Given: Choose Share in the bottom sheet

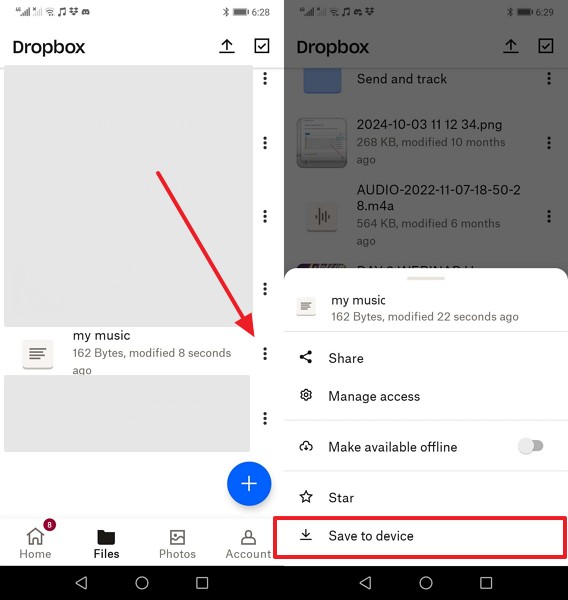Looking at the screenshot, I should click(x=426, y=358).
